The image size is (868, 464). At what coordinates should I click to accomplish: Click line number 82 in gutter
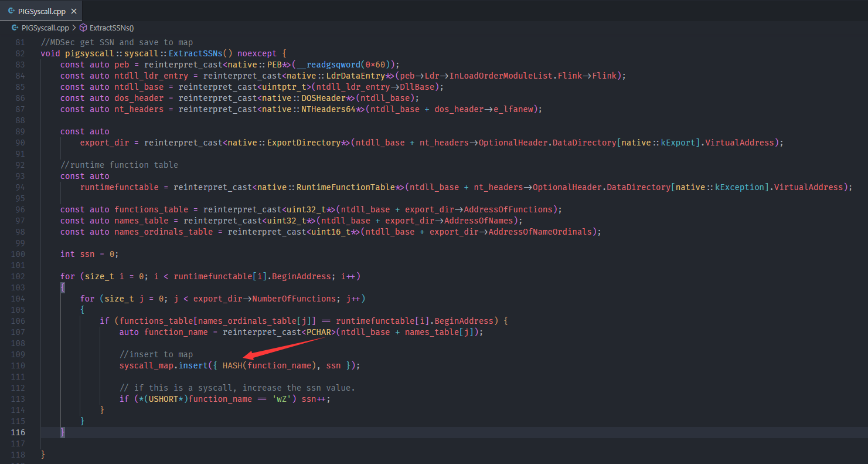[20, 53]
